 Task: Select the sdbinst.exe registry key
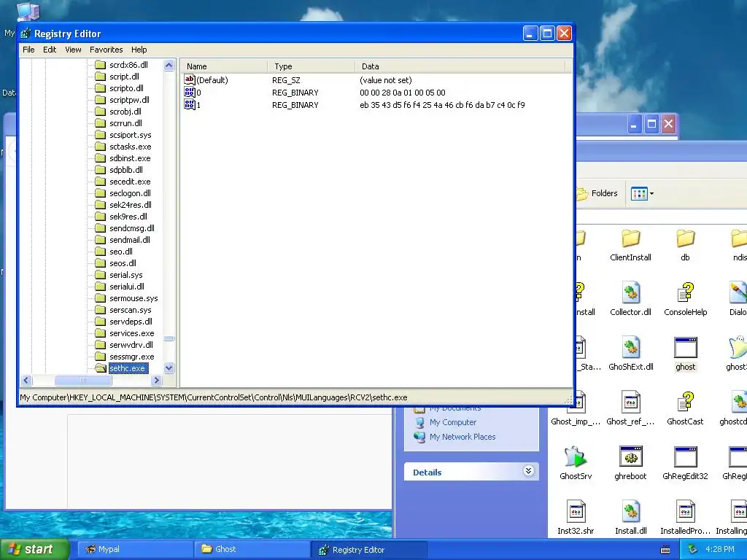coord(130,158)
